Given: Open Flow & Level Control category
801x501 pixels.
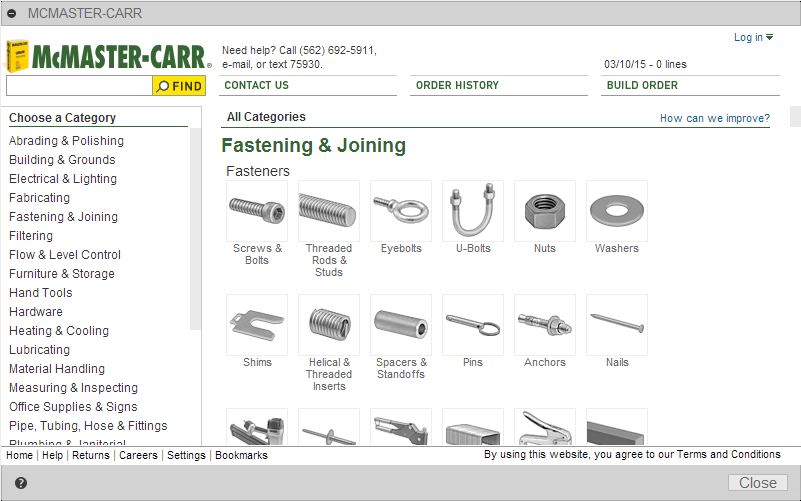Looking at the screenshot, I should 65,255.
